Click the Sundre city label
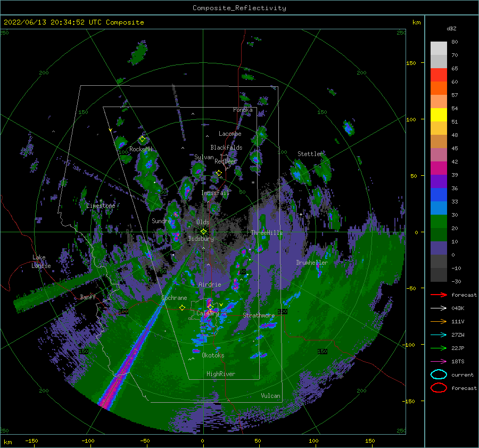Screen dimensions: 479x448 (162, 221)
